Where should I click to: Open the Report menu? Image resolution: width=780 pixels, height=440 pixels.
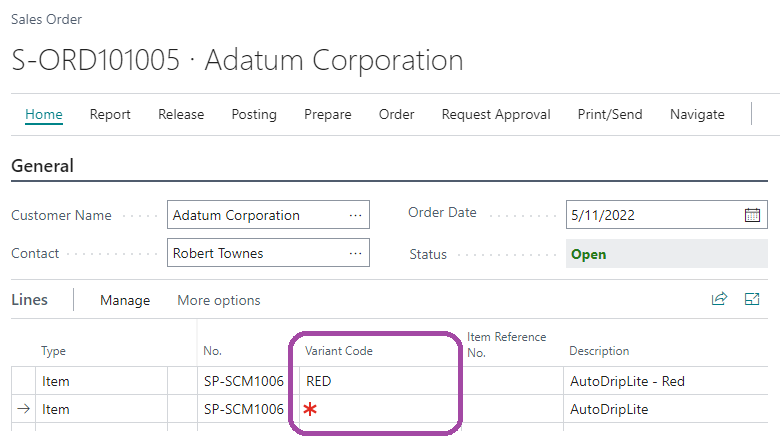pyautogui.click(x=110, y=115)
